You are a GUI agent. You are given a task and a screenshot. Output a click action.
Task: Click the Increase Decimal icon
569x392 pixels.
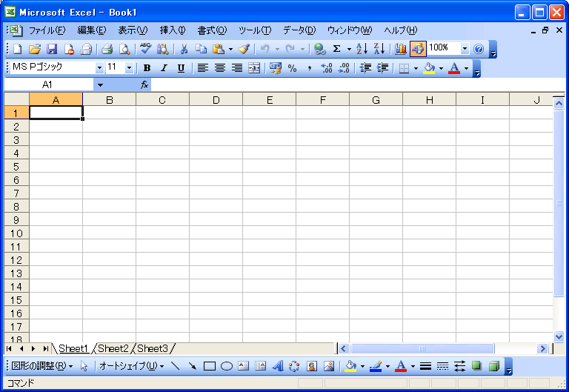click(x=327, y=68)
